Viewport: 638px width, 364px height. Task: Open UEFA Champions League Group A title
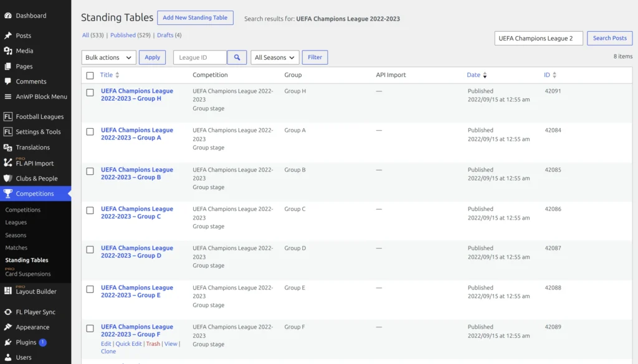pos(136,134)
